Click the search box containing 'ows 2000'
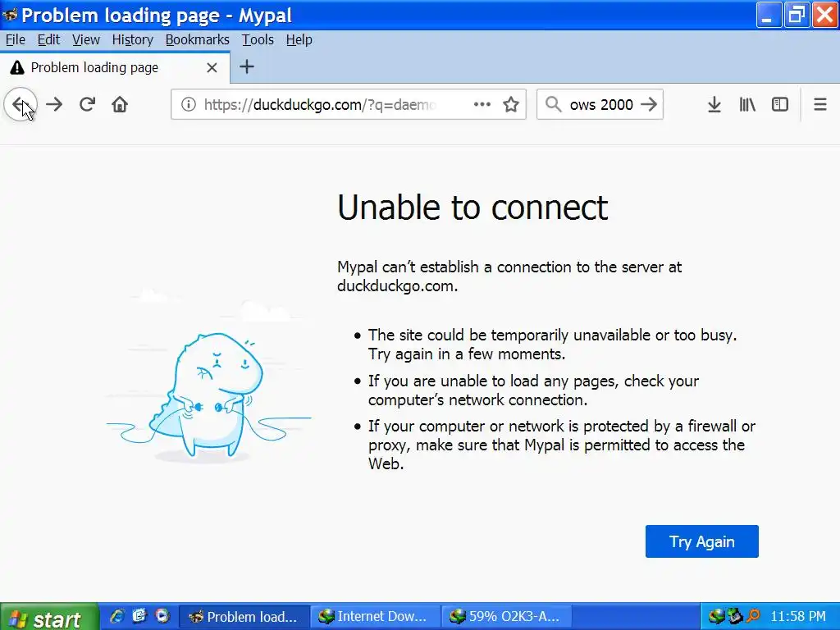 tap(601, 104)
